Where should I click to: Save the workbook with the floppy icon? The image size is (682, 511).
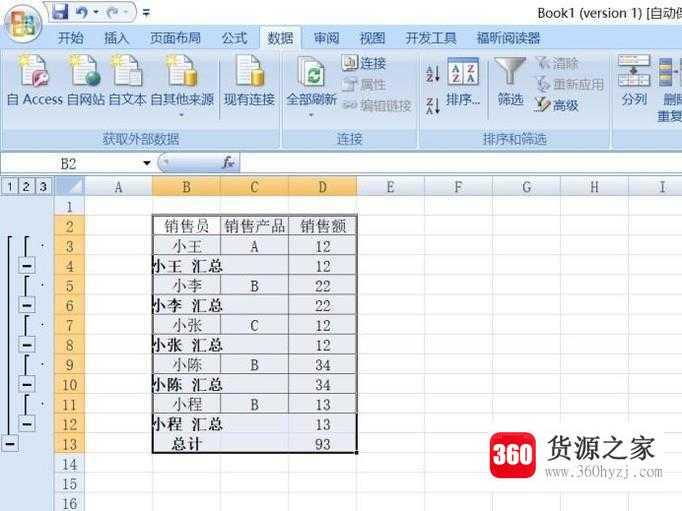(60, 12)
